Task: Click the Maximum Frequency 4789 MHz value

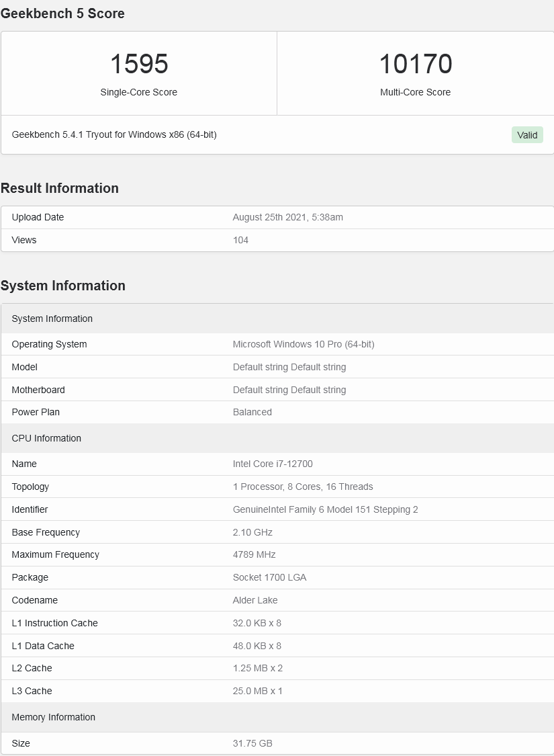Action: (x=254, y=554)
